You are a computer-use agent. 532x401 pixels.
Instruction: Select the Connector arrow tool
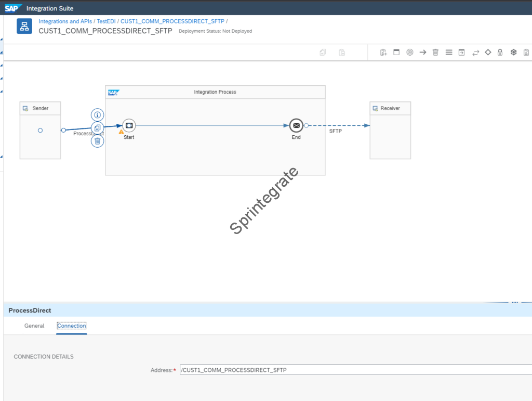point(423,53)
